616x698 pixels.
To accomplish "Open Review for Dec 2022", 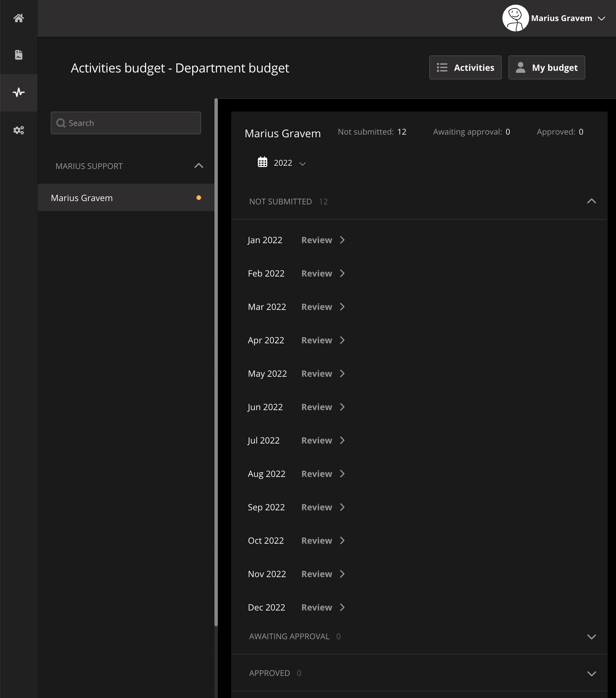I will pos(322,607).
